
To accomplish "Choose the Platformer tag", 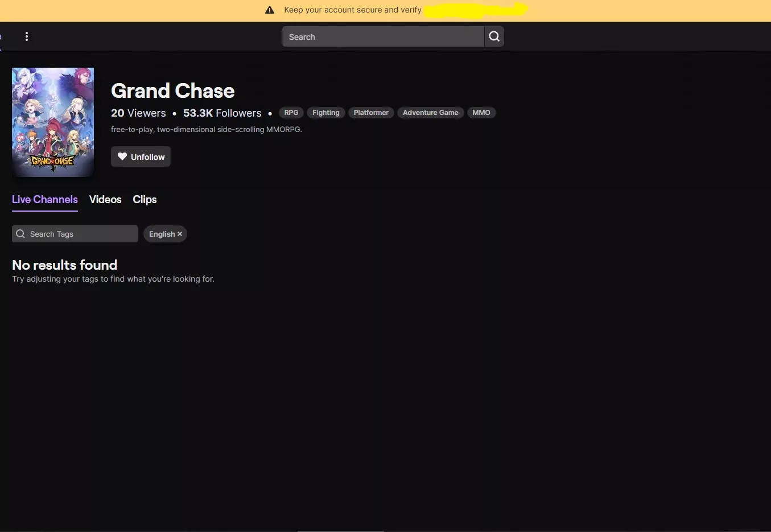I will 371,113.
